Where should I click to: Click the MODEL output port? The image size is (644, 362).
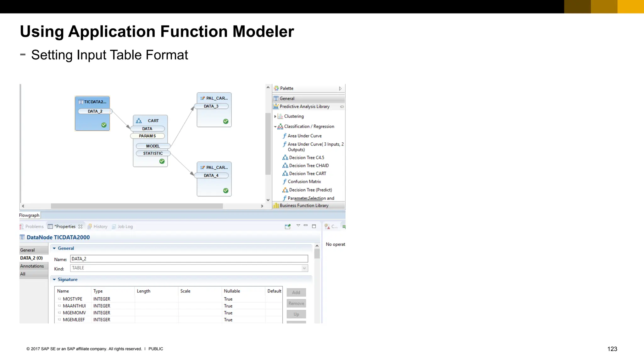tap(153, 146)
